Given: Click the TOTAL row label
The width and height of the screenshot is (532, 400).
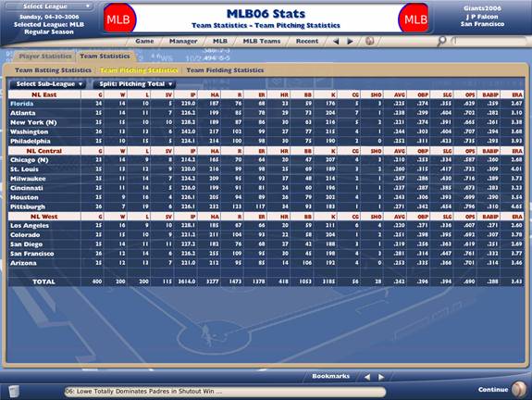Looking at the screenshot, I should coord(43,281).
